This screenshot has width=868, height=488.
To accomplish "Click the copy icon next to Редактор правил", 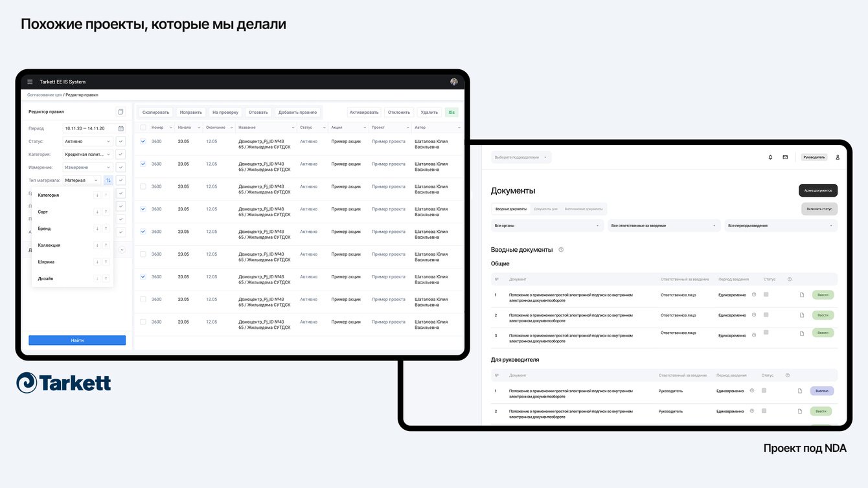I will (120, 111).
